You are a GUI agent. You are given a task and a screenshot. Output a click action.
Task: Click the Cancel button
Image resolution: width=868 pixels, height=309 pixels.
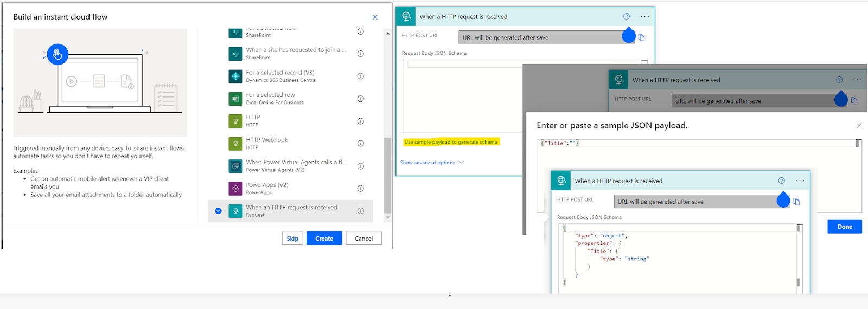pyautogui.click(x=363, y=239)
